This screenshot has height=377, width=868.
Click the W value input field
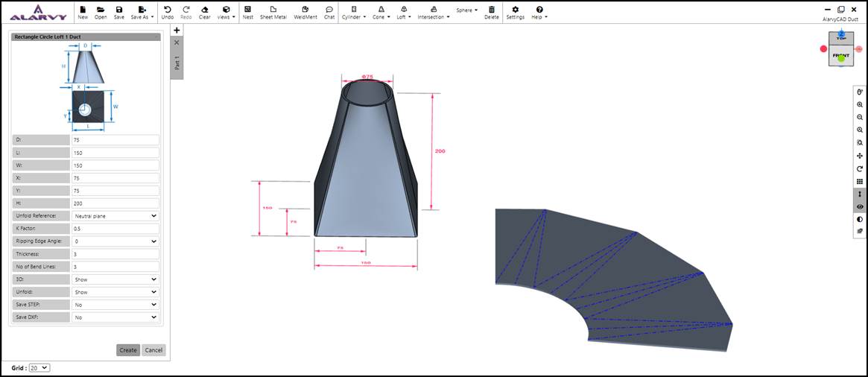[x=115, y=165]
